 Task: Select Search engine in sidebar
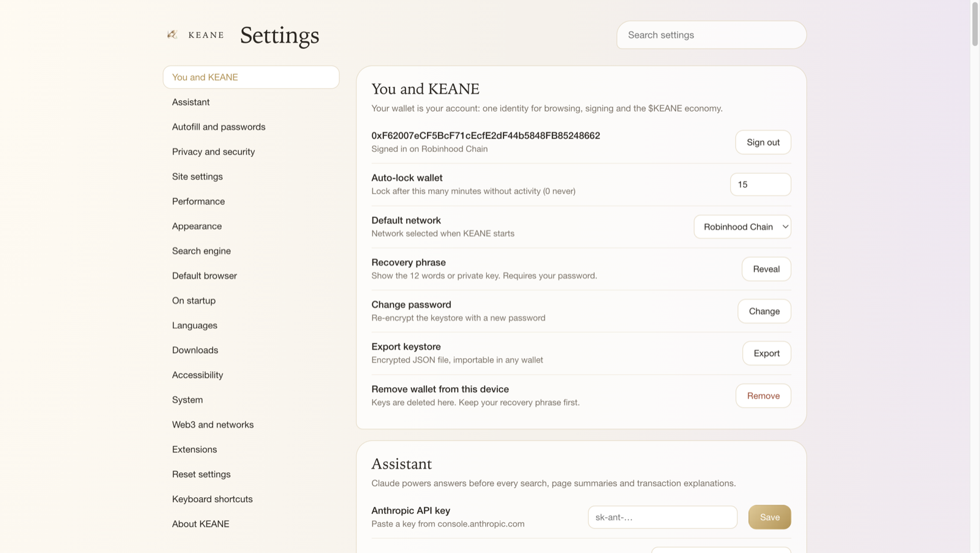click(251, 251)
